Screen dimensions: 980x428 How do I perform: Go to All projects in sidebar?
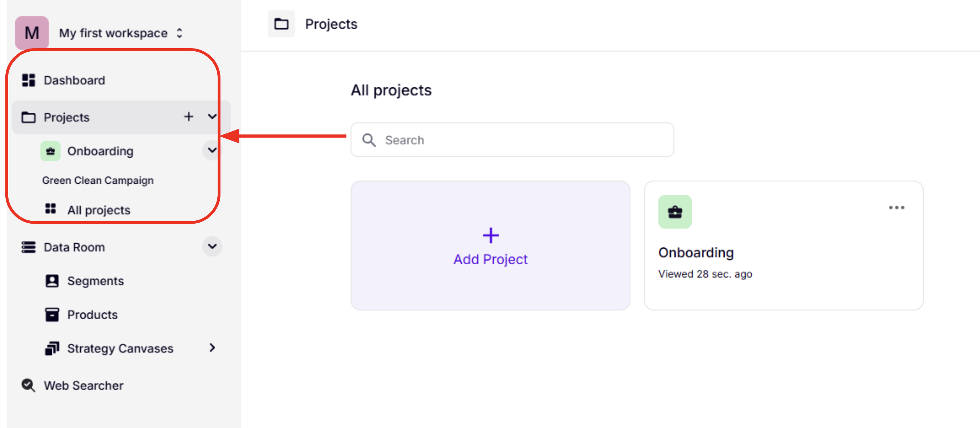tap(98, 210)
